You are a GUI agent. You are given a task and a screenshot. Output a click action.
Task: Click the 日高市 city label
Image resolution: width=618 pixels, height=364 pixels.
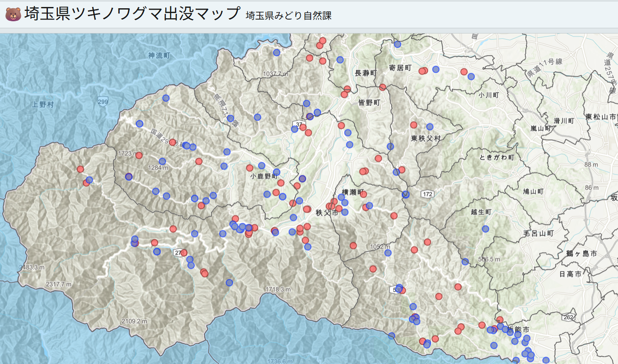click(x=571, y=274)
